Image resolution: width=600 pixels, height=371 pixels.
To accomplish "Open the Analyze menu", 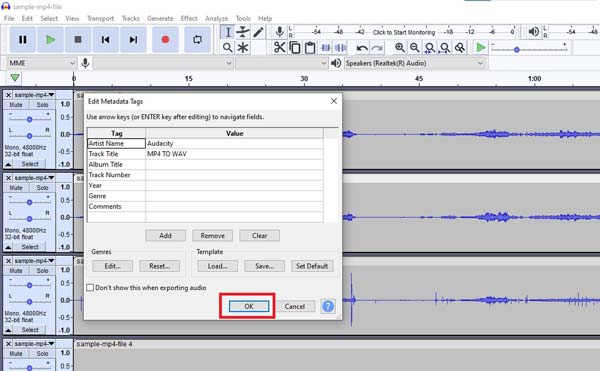I will (x=216, y=18).
